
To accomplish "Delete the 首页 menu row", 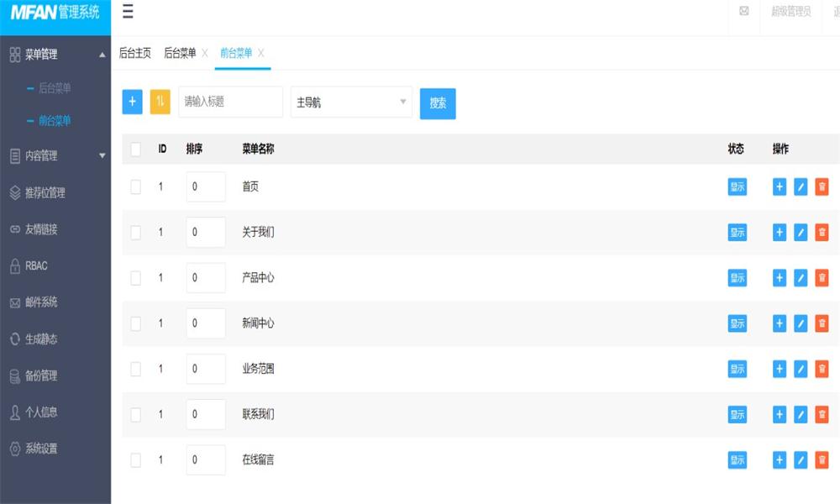I will (822, 187).
